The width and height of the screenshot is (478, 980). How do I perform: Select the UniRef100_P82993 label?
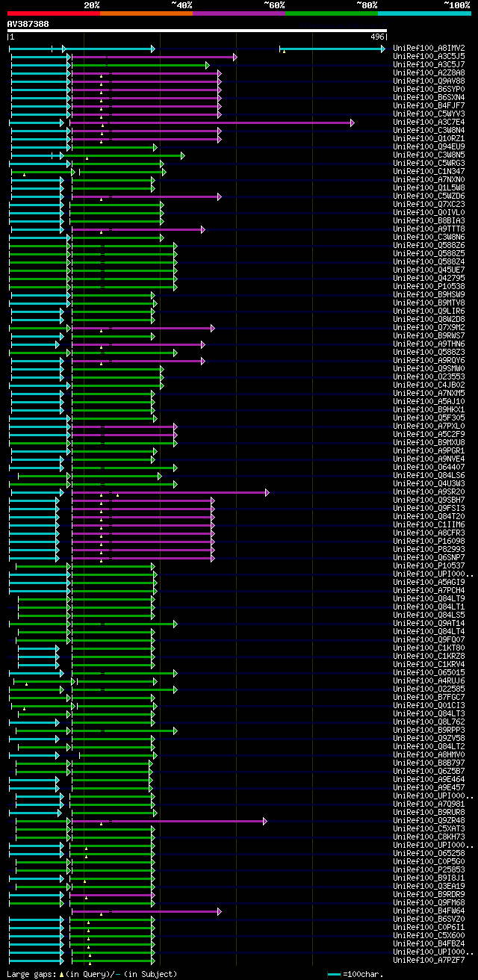tap(430, 549)
